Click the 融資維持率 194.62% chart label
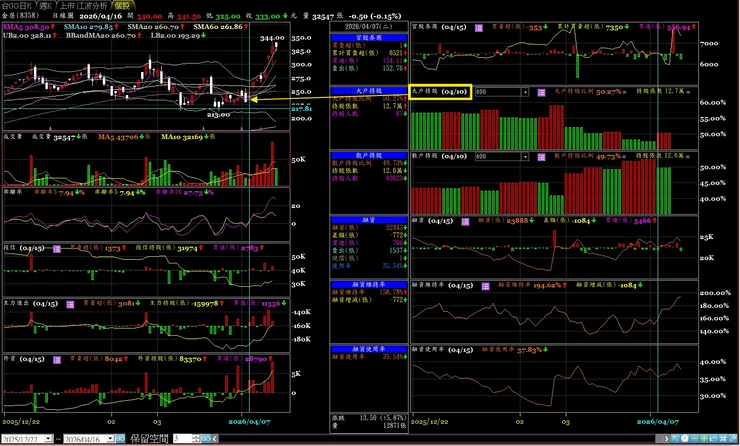740x446 pixels. 532,286
